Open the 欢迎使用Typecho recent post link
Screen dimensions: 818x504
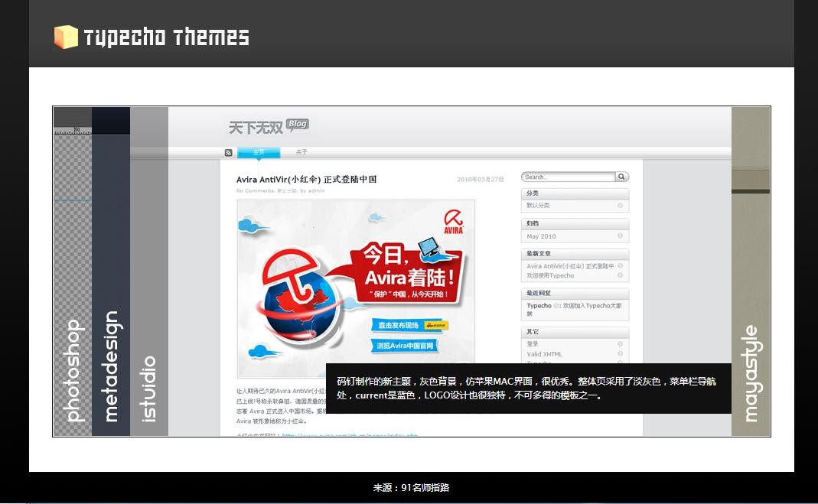pyautogui.click(x=550, y=276)
